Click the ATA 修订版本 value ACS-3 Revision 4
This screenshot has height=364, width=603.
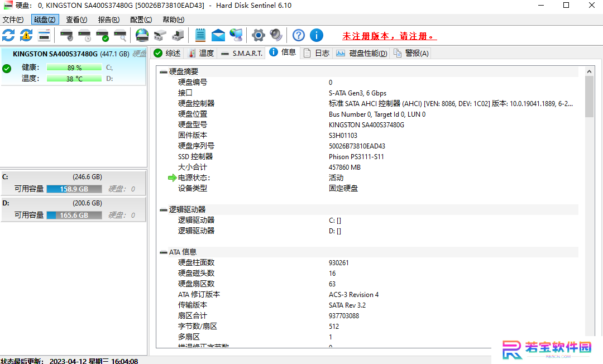[353, 295]
